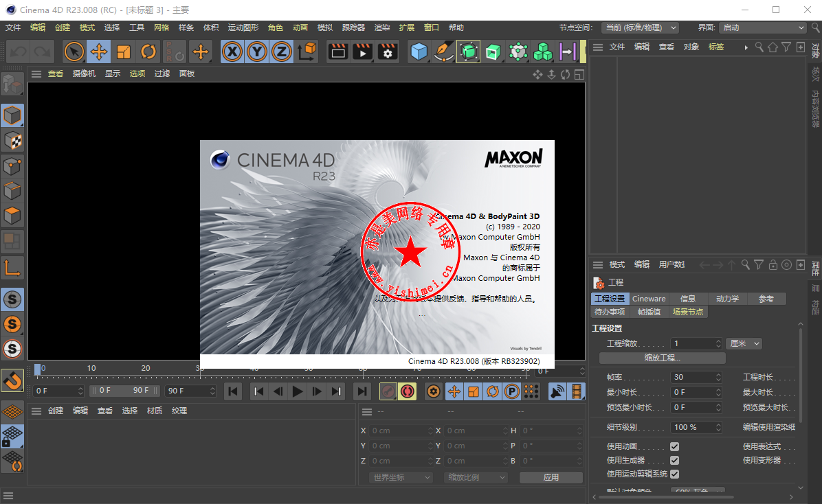This screenshot has height=504, width=822.
Task: Select Polygons mode in left sidebar
Action: (x=12, y=216)
